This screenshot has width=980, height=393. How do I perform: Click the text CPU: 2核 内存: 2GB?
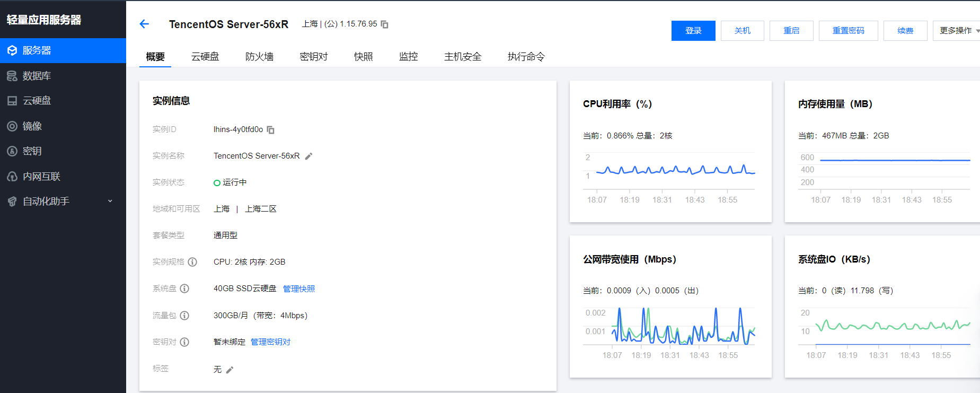[250, 262]
